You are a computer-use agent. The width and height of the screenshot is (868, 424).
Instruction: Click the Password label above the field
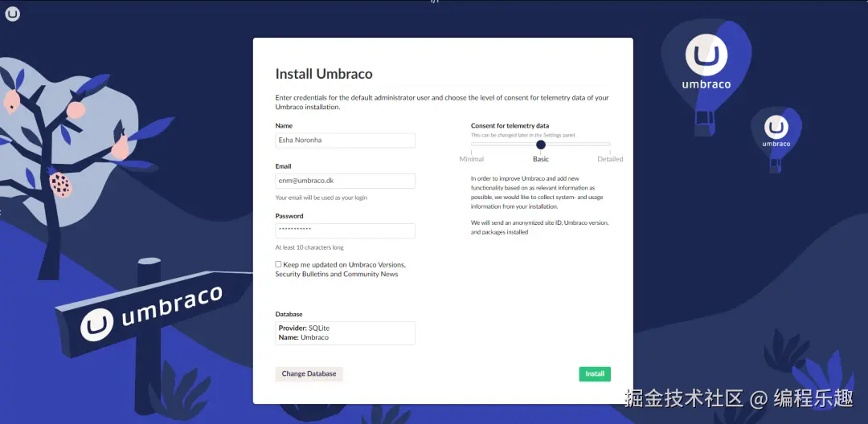click(x=289, y=215)
